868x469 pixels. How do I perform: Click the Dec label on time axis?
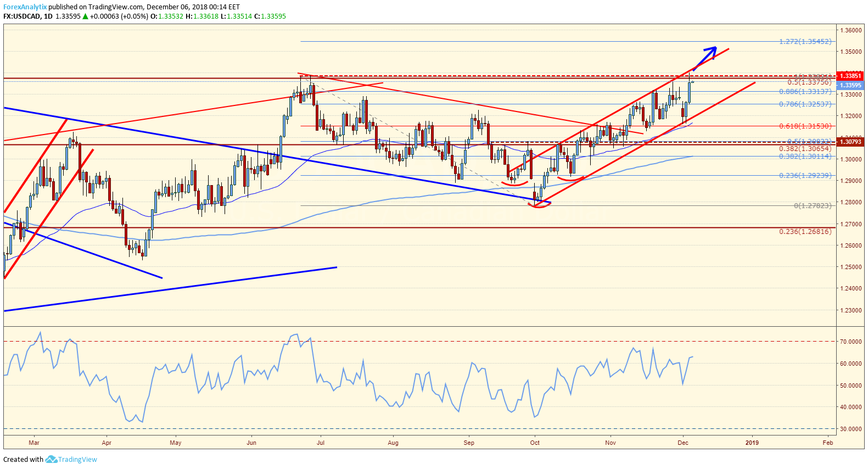tap(683, 443)
